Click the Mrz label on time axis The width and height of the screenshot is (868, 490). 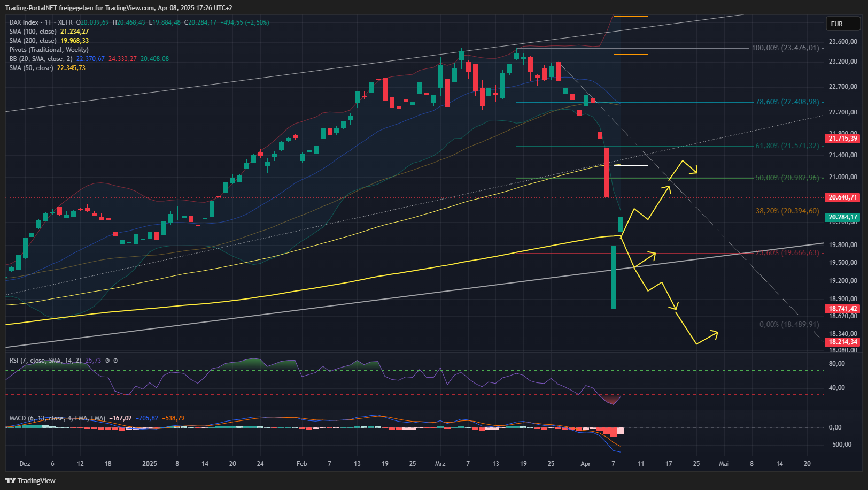click(440, 464)
